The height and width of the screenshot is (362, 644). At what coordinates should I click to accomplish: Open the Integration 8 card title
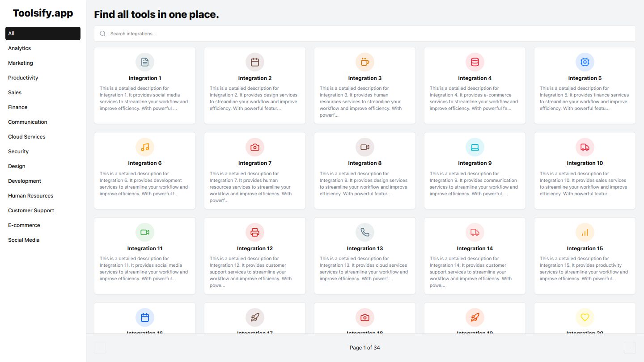[365, 163]
